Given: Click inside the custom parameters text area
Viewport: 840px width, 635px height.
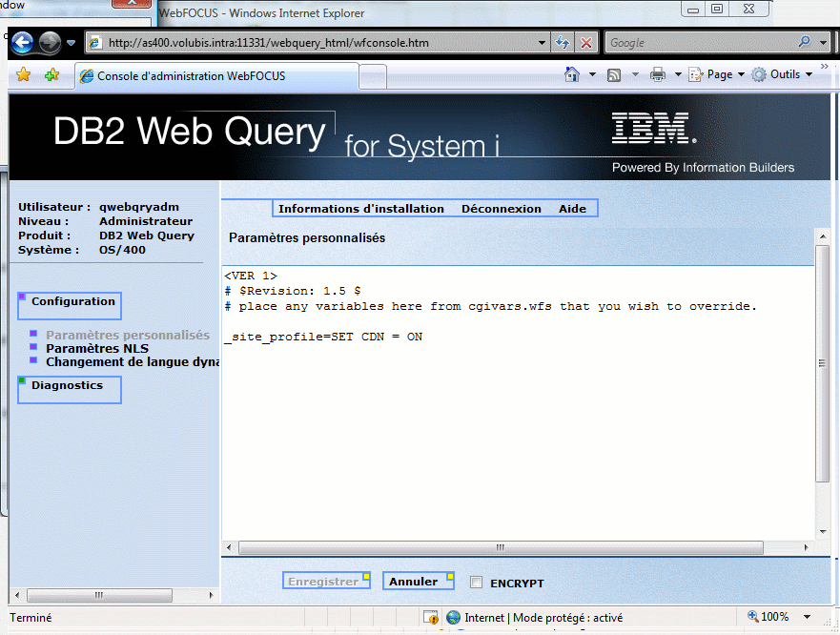Looking at the screenshot, I should point(518,403).
